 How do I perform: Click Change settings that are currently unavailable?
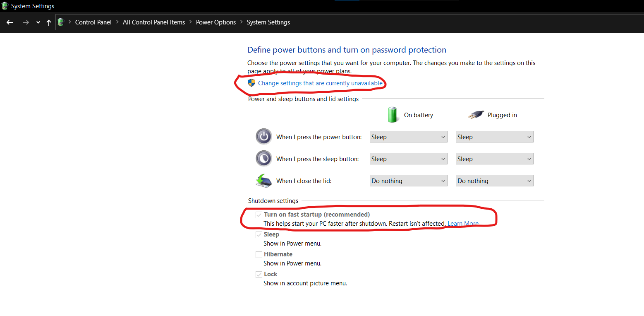click(320, 83)
